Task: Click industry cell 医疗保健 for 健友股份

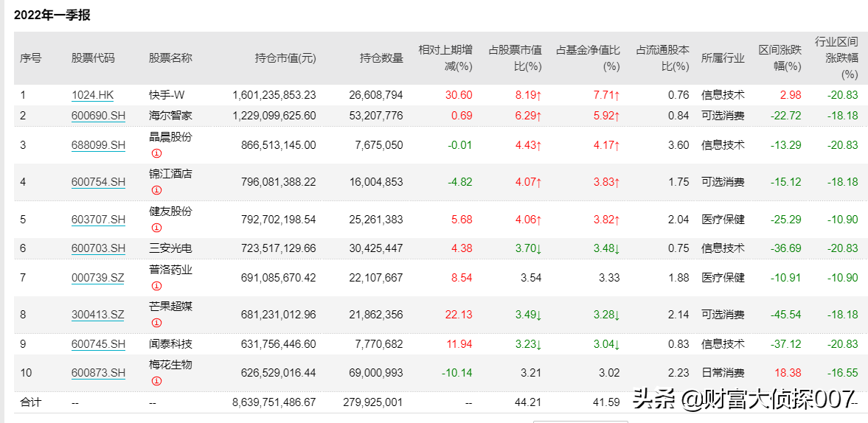Action: [x=723, y=220]
